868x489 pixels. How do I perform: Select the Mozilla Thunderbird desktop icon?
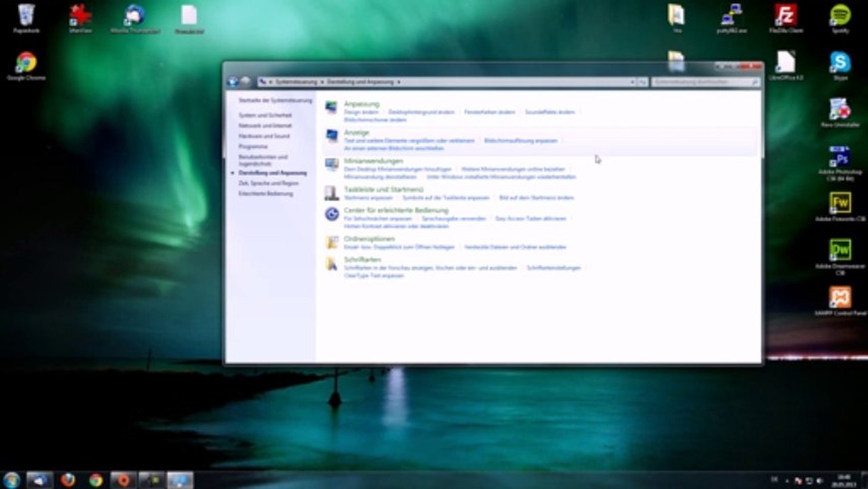134,18
